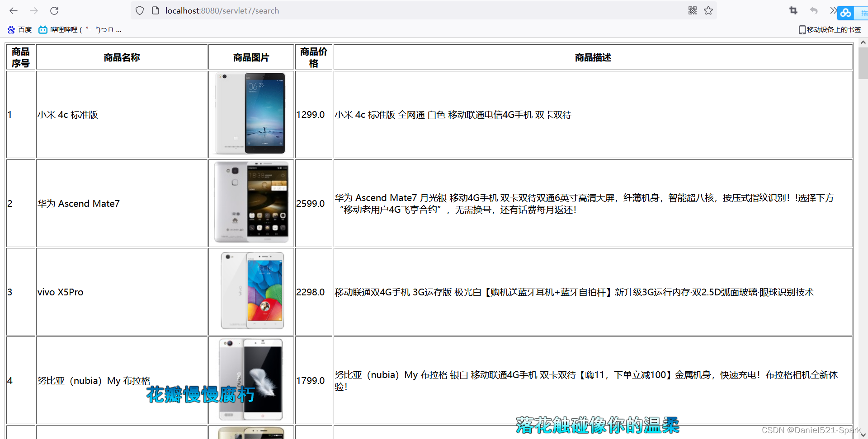Click serial number 1 cell
The image size is (868, 439).
(x=21, y=115)
